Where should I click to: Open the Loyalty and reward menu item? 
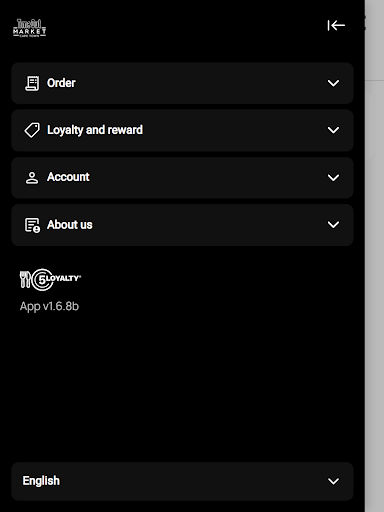(x=182, y=130)
